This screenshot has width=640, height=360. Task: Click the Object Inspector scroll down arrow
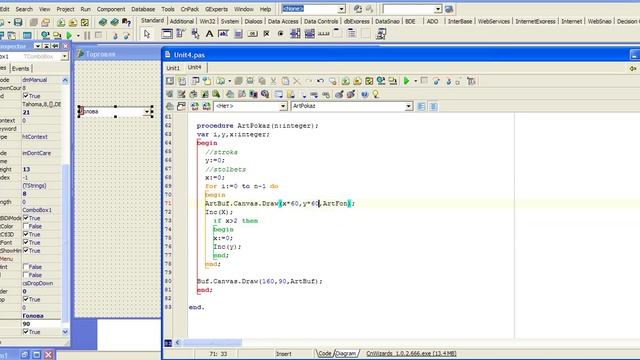click(65, 332)
